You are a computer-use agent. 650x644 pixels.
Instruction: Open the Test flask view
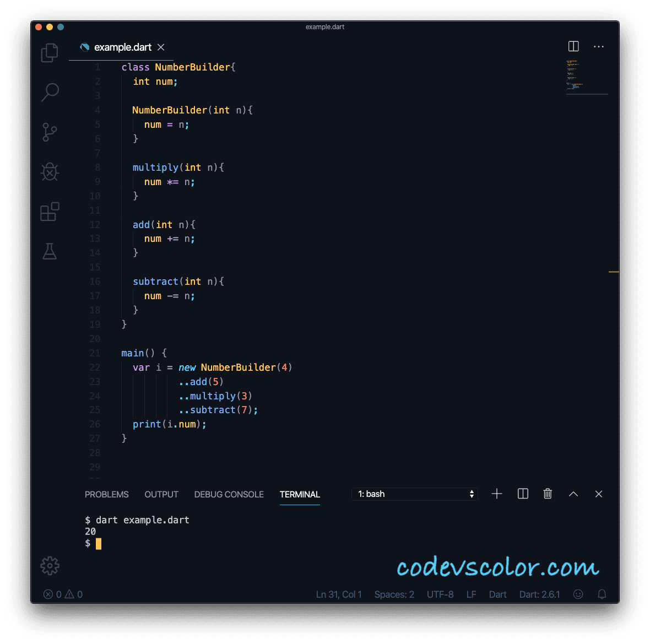pos(50,251)
